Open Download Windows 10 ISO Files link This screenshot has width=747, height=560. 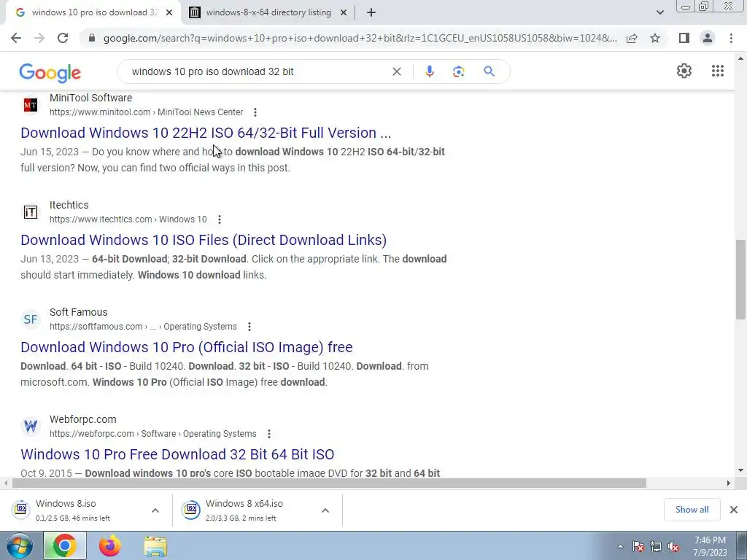tap(204, 239)
